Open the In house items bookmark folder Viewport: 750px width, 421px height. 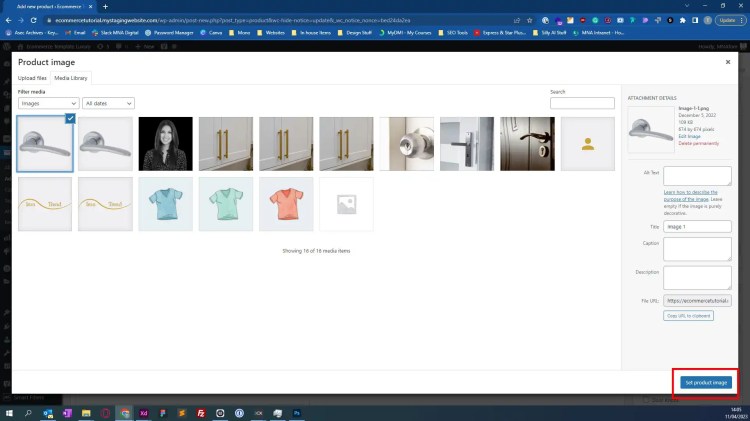click(311, 33)
